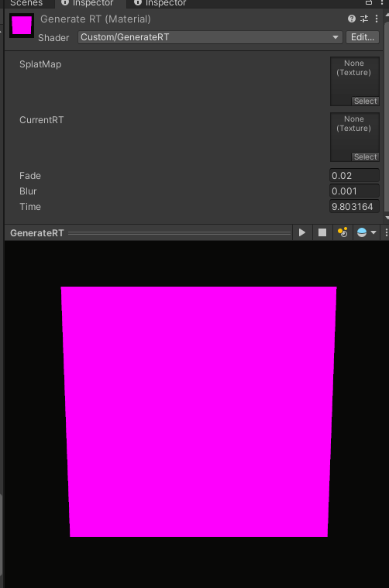Screen dimensions: 389x588
Task: Click Select on the CurrentRT texture slot
Action: point(365,157)
